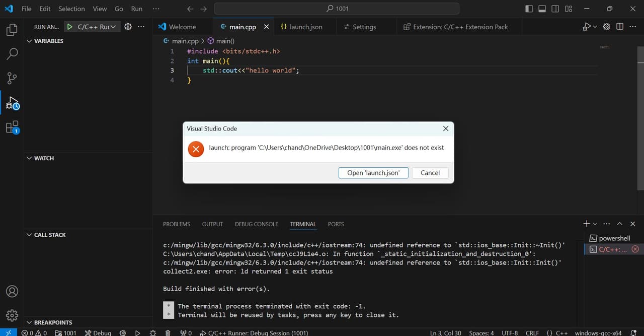Image resolution: width=644 pixels, height=336 pixels.
Task: Click the command center search box
Action: pos(336,9)
